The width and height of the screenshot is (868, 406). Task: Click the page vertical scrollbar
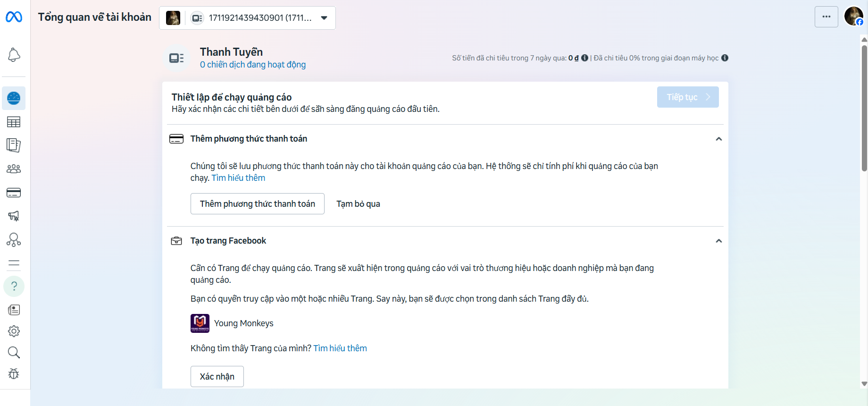[x=864, y=104]
